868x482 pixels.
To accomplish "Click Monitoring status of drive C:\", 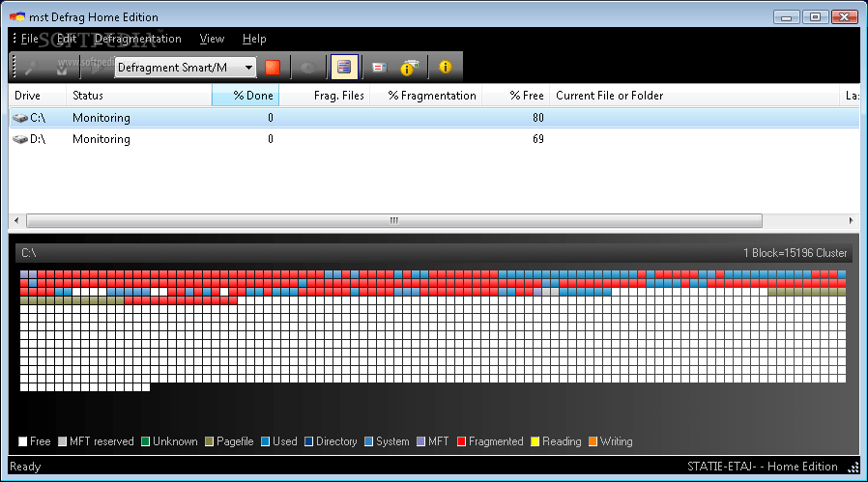I will 101,117.
